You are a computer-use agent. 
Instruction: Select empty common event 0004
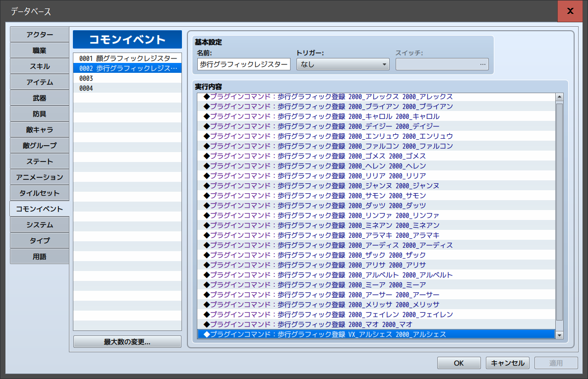[127, 88]
